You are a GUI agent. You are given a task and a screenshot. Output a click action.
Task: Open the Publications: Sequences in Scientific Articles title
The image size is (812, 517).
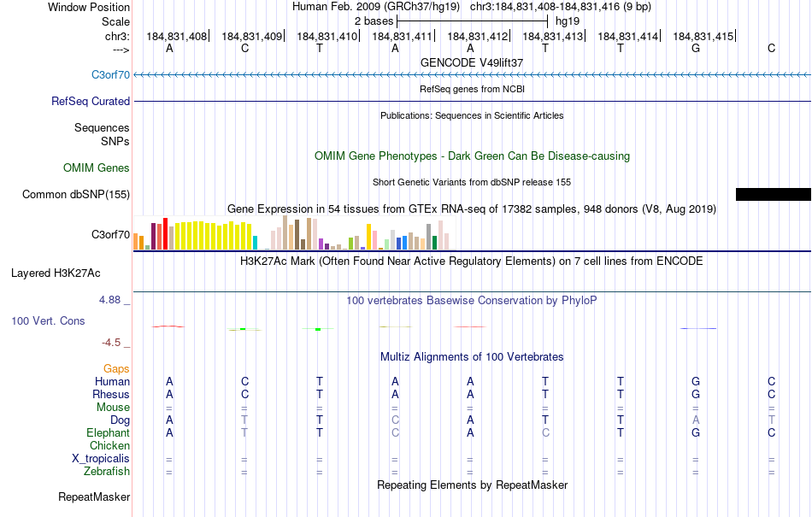tap(472, 115)
